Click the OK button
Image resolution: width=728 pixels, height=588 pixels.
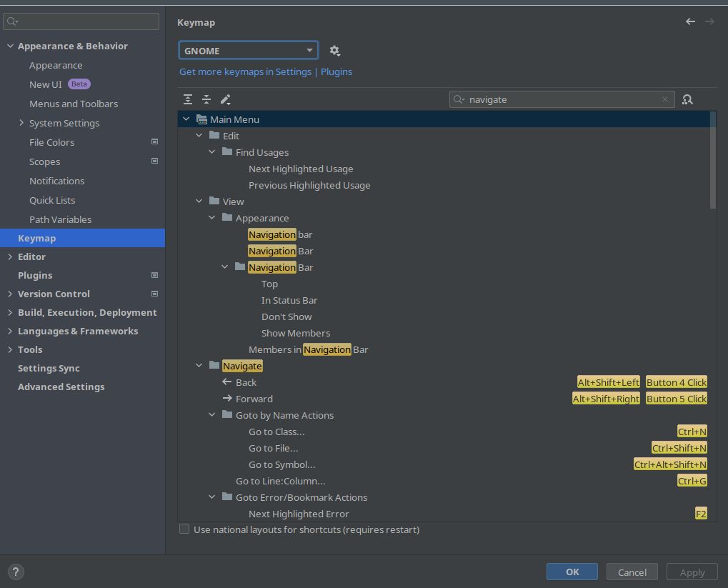(572, 572)
